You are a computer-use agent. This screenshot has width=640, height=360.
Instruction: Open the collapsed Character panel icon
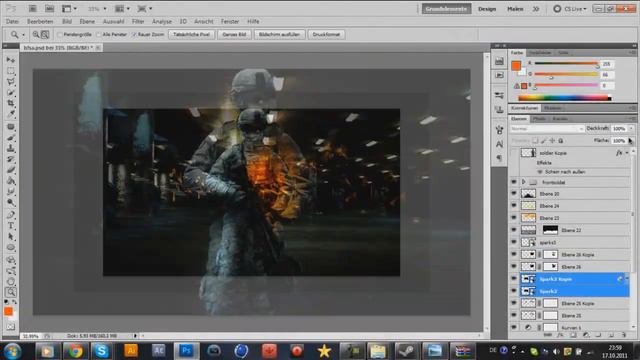[499, 144]
